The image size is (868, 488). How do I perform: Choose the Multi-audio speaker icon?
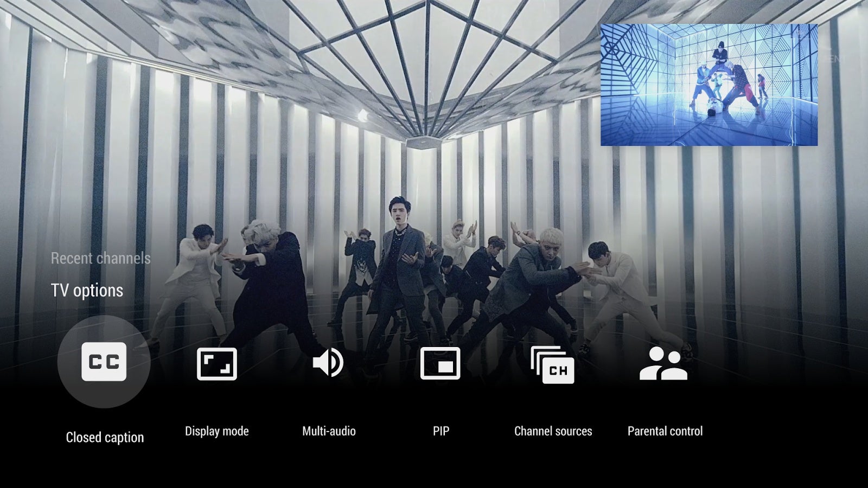tap(328, 362)
